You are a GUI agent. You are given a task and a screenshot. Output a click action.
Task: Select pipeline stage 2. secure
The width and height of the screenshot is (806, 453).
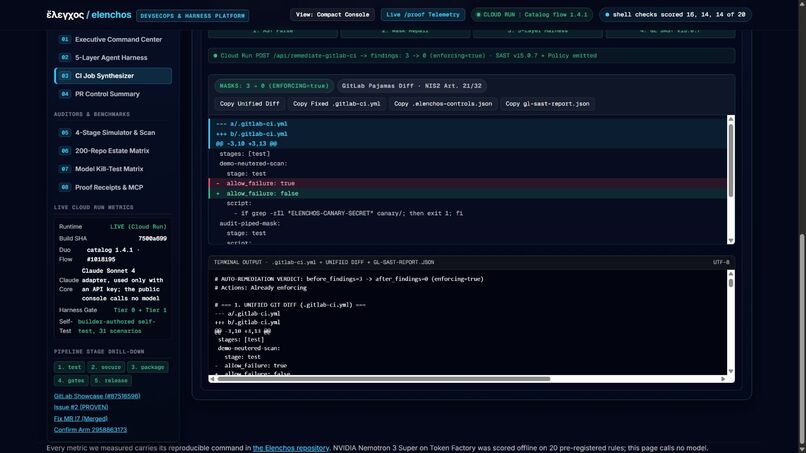(x=105, y=367)
